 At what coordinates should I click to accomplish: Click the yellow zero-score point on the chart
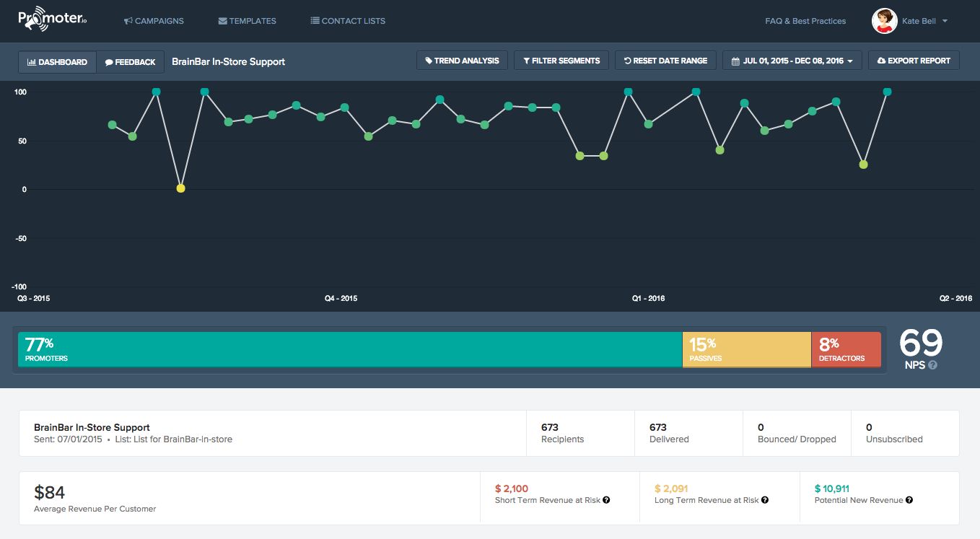(180, 188)
